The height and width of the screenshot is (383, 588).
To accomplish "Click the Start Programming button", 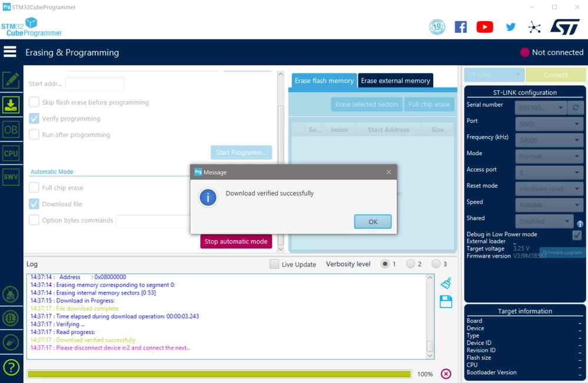I will pyautogui.click(x=241, y=152).
